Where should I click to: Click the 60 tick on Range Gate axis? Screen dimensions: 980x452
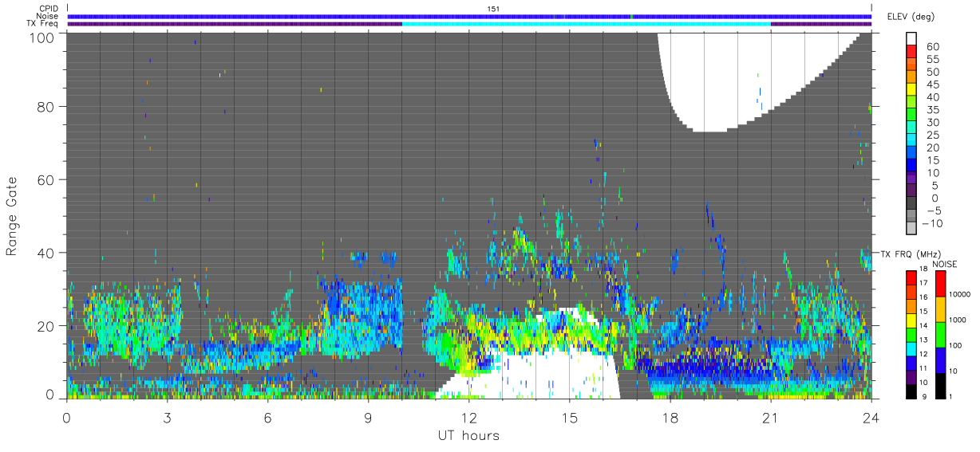[47, 179]
